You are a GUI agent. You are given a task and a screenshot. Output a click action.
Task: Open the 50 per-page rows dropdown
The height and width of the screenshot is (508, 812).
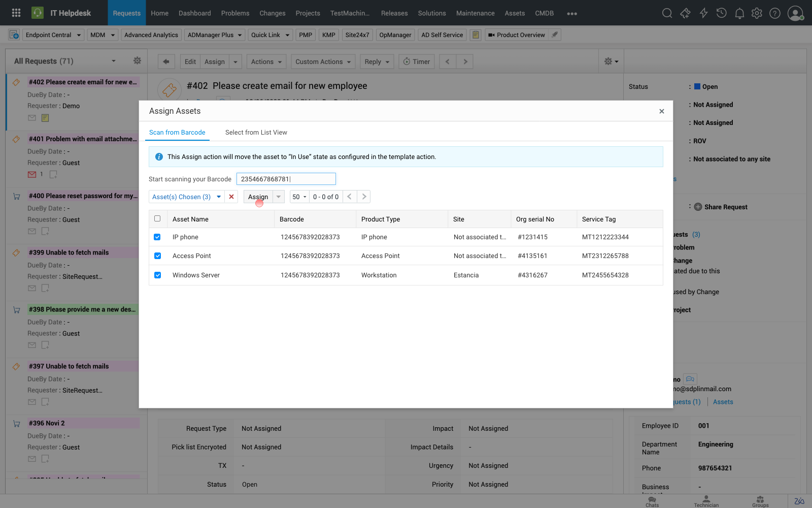(299, 197)
